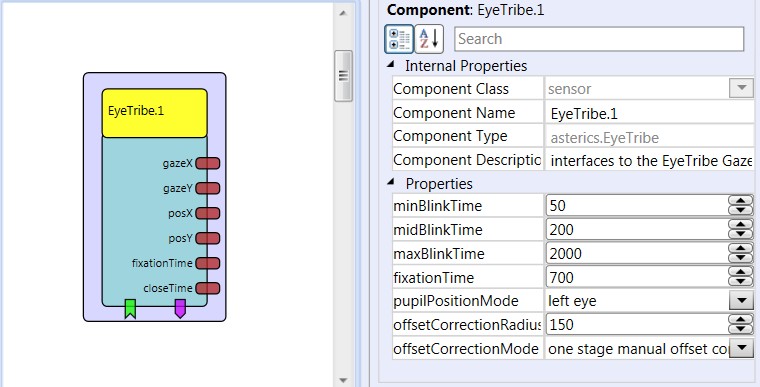Screen dimensions: 760x387
Task: Collapse the Properties section
Action: pos(391,182)
